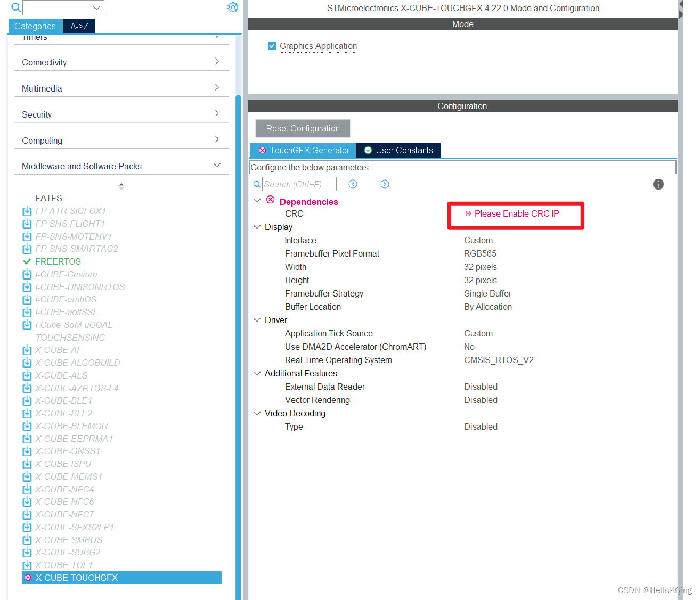Click the Vector Rendering Disabled value

481,400
